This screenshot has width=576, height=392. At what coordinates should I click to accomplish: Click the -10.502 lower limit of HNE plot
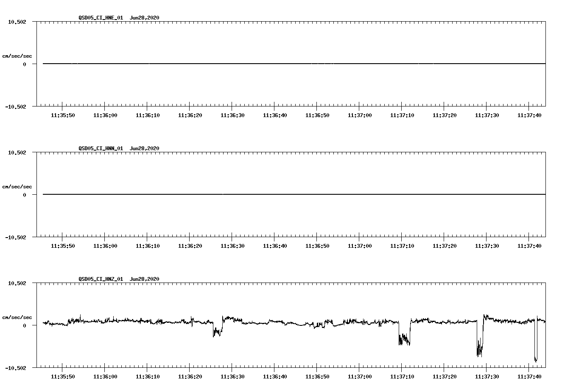16,106
